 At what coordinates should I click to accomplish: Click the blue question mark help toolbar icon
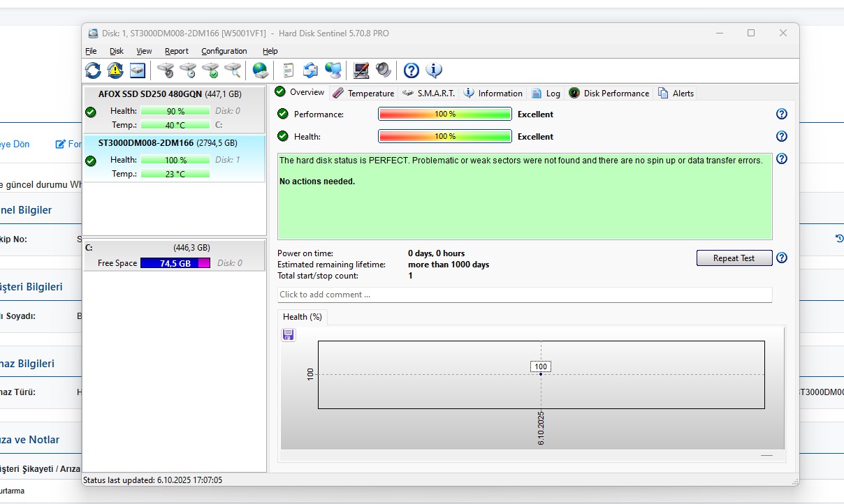[x=412, y=70]
